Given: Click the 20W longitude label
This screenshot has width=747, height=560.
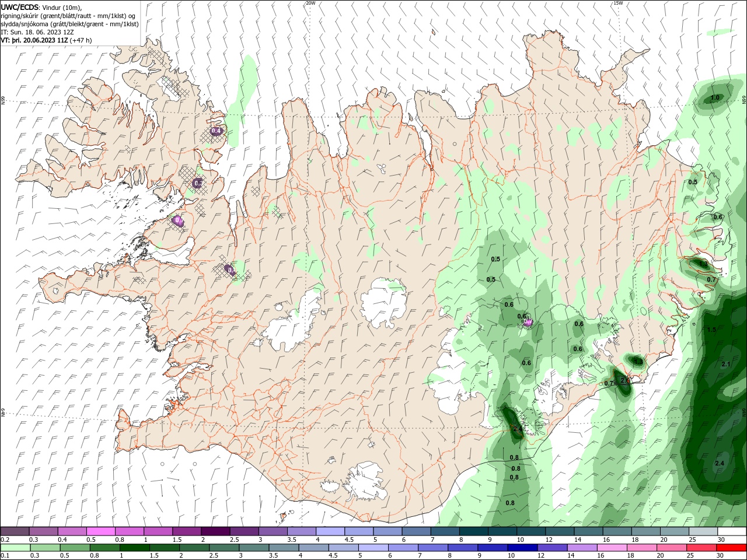Looking at the screenshot, I should click(310, 3).
